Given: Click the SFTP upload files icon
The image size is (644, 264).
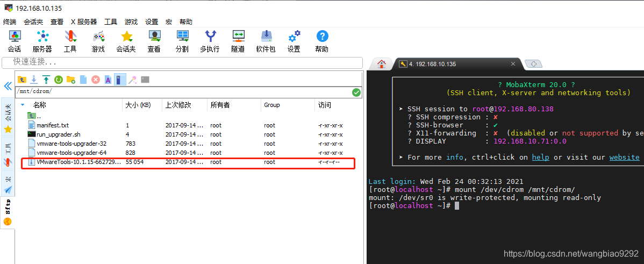Looking at the screenshot, I should pyautogui.click(x=46, y=79).
